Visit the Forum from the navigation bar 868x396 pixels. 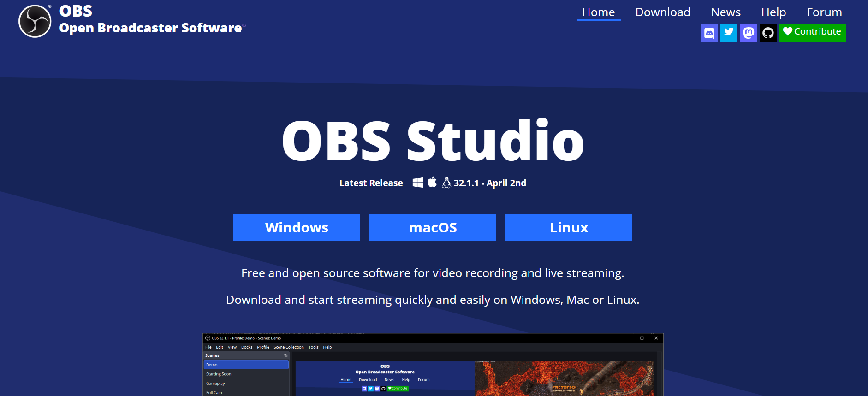tap(824, 12)
